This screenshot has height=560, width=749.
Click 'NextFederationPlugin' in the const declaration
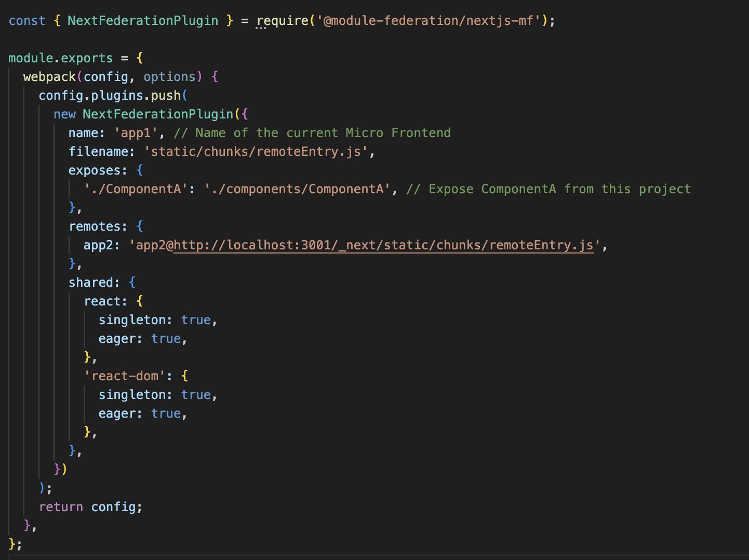coord(143,21)
